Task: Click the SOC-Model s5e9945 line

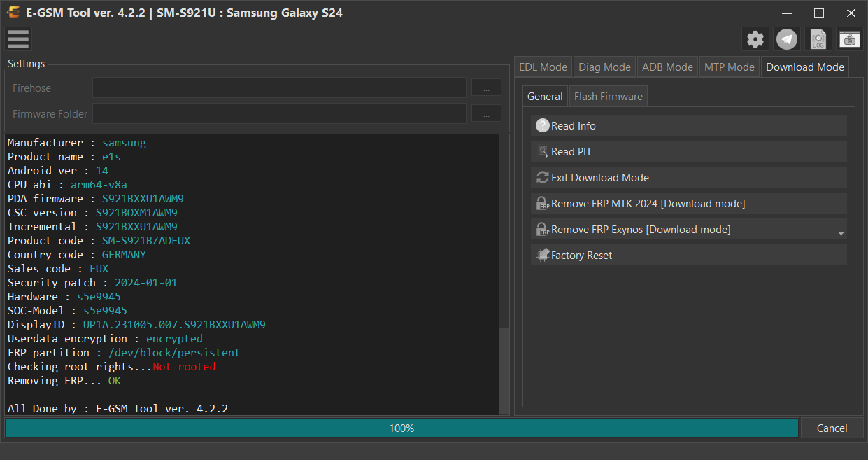Action: (67, 311)
